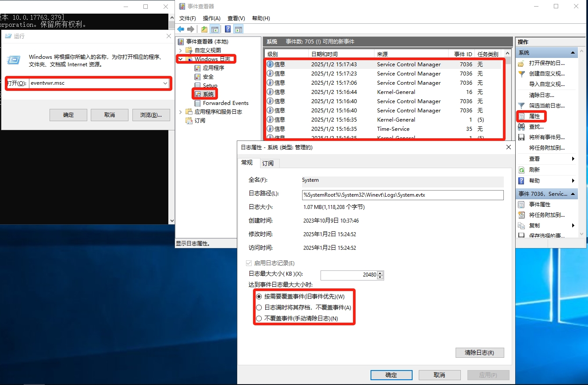588x385 pixels.
Task: Click the back navigation arrow in Event Viewer
Action: pyautogui.click(x=180, y=29)
